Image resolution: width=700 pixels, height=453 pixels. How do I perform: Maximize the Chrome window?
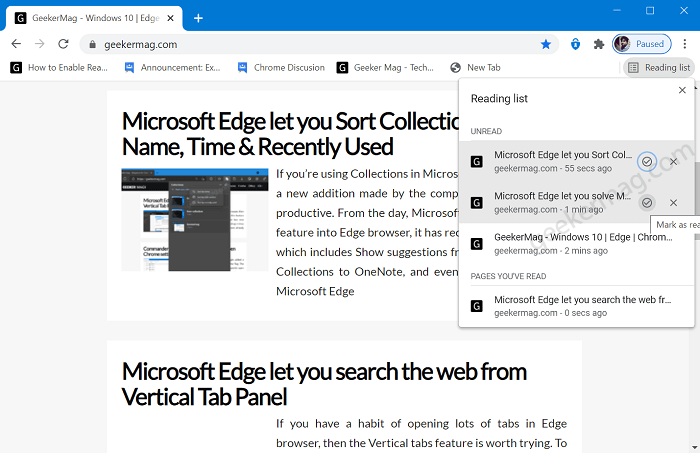point(650,10)
